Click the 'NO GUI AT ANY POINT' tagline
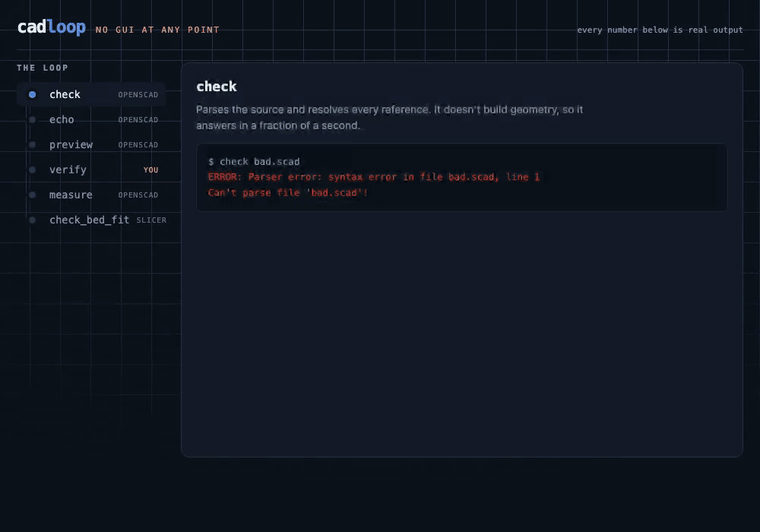This screenshot has height=532, width=760. [x=158, y=30]
